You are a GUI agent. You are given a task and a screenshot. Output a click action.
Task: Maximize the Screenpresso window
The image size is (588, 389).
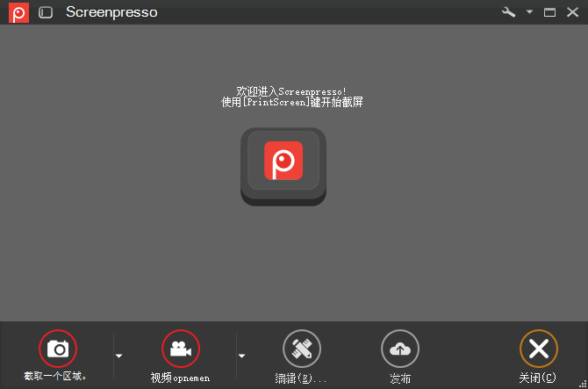coord(549,12)
